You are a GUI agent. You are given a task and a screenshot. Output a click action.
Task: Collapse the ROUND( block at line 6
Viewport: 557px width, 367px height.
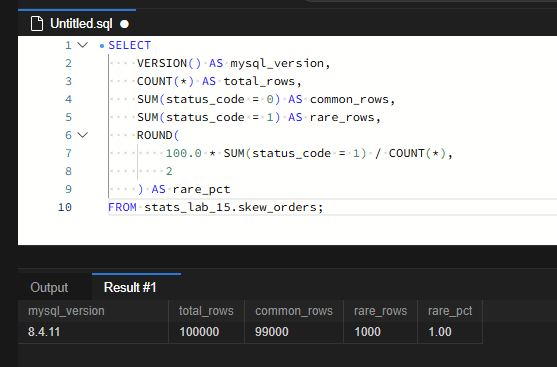(x=82, y=135)
